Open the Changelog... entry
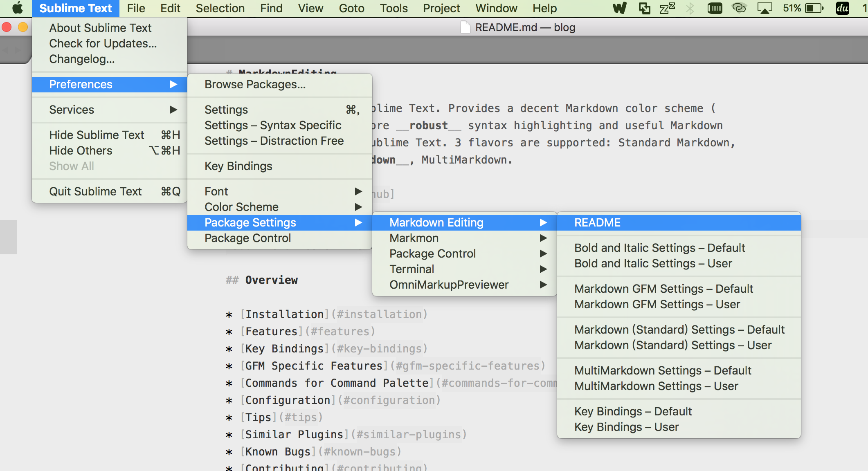The width and height of the screenshot is (868, 471). [110, 59]
